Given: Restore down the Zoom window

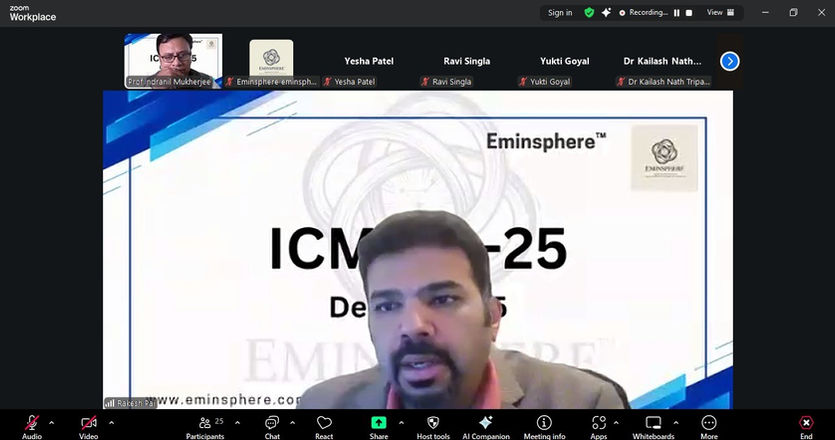Looking at the screenshot, I should click(x=793, y=12).
